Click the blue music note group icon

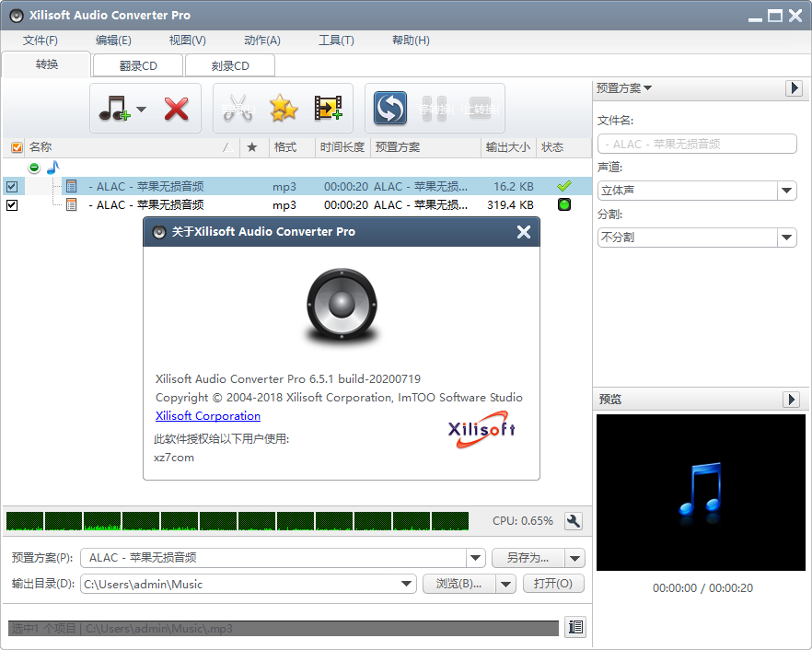tap(52, 168)
